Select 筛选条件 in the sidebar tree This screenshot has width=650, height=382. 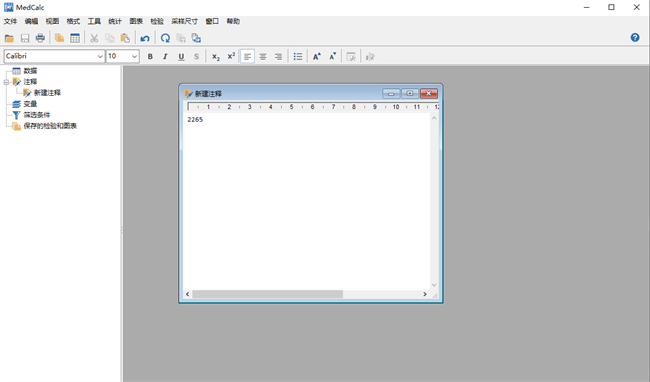point(37,115)
